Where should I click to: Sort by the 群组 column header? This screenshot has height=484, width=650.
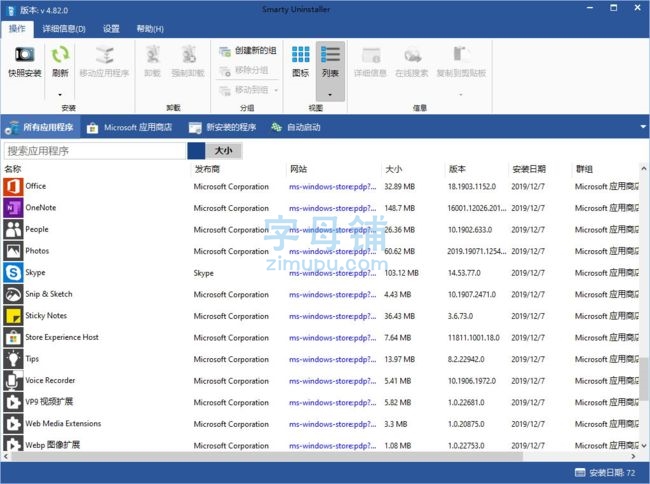tap(584, 169)
